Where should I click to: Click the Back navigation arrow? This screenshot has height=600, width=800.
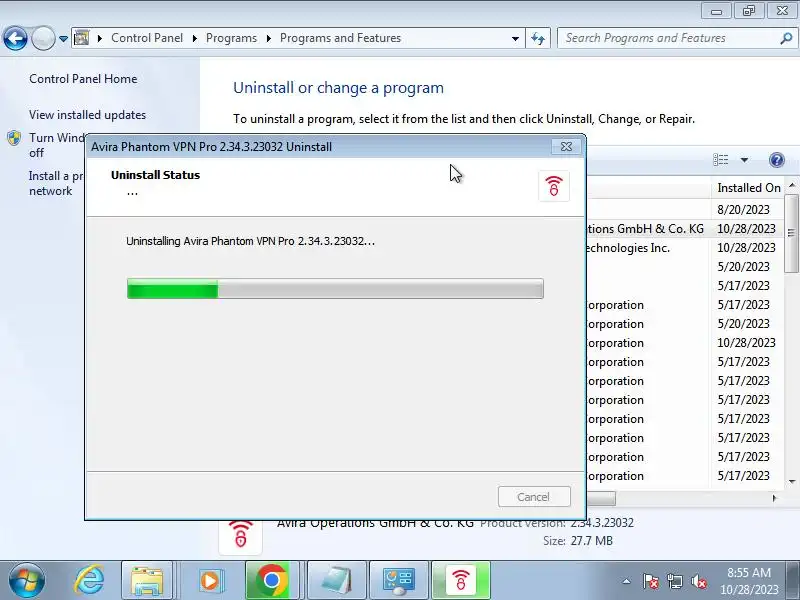coord(15,38)
